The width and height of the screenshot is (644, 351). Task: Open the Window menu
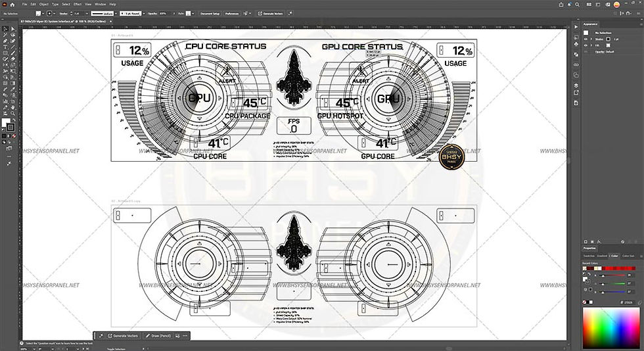click(100, 4)
